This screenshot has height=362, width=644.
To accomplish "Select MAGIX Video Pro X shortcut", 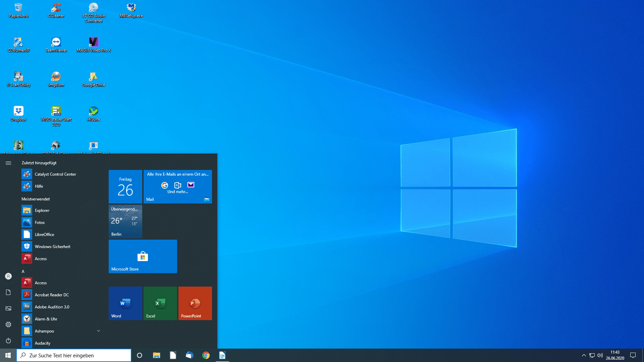I will pyautogui.click(x=94, y=45).
